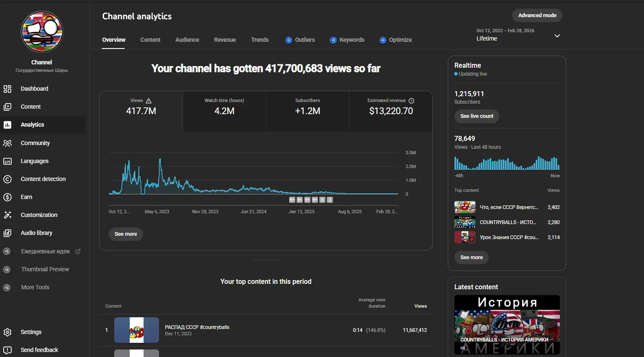Click See more under the views chart

coord(126,234)
